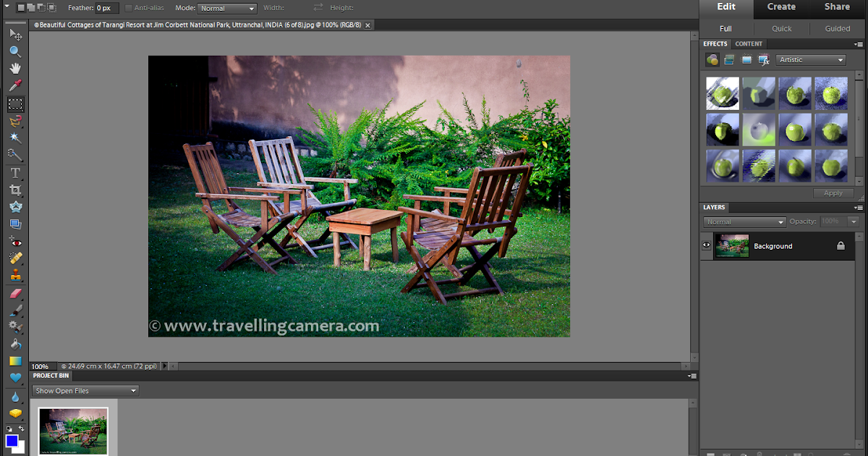Image resolution: width=868 pixels, height=456 pixels.
Task: Select the Zoom tool
Action: 15,51
